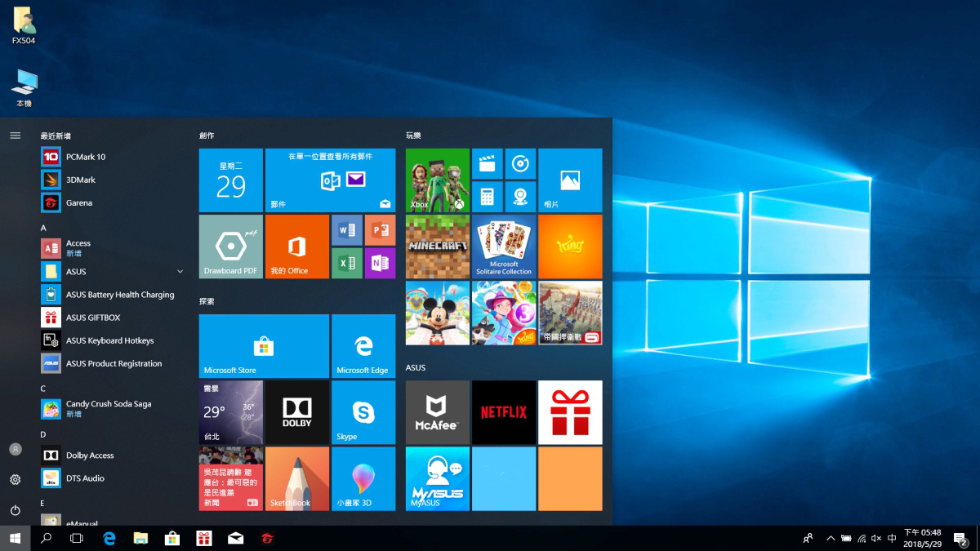Launch Word from the small tile

point(347,230)
